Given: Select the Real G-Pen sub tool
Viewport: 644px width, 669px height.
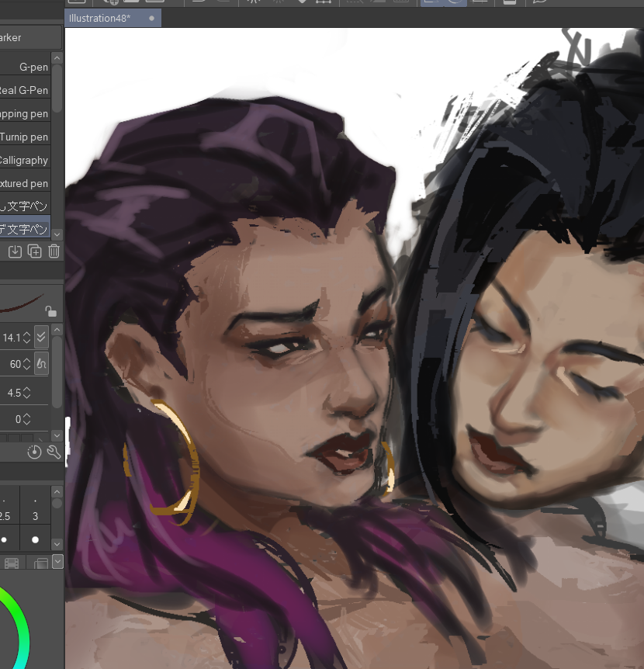Looking at the screenshot, I should [x=26, y=90].
